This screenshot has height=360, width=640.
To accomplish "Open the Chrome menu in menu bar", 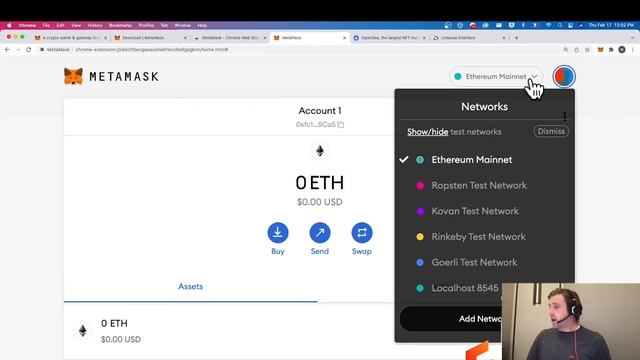I will [x=27, y=25].
